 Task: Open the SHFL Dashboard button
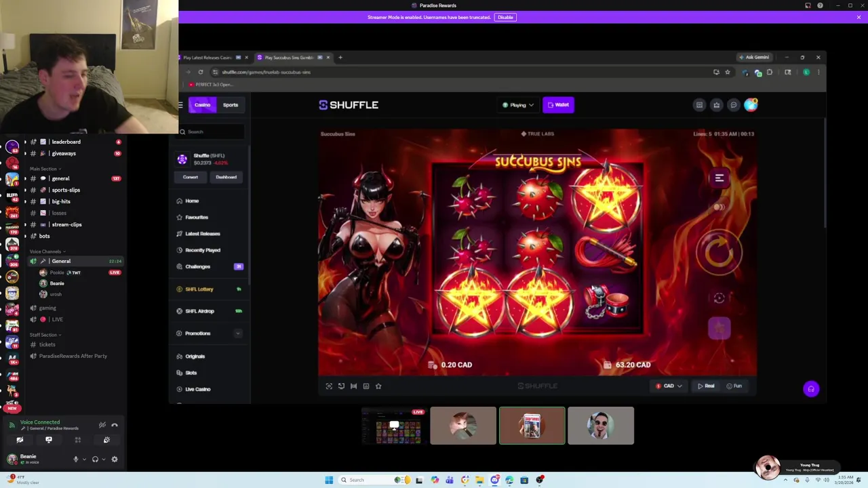[226, 178]
